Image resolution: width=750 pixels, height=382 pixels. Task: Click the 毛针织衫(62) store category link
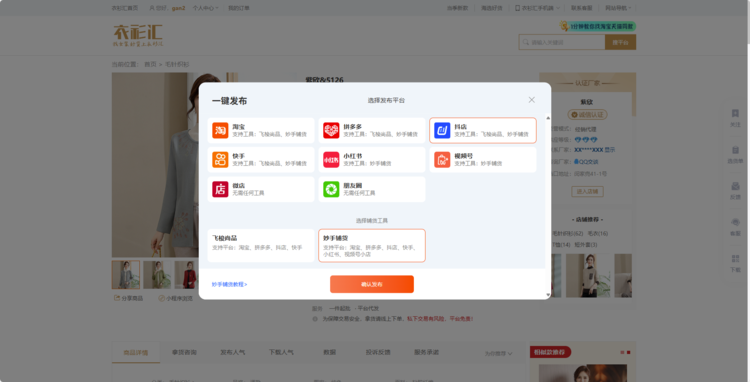[x=568, y=233]
